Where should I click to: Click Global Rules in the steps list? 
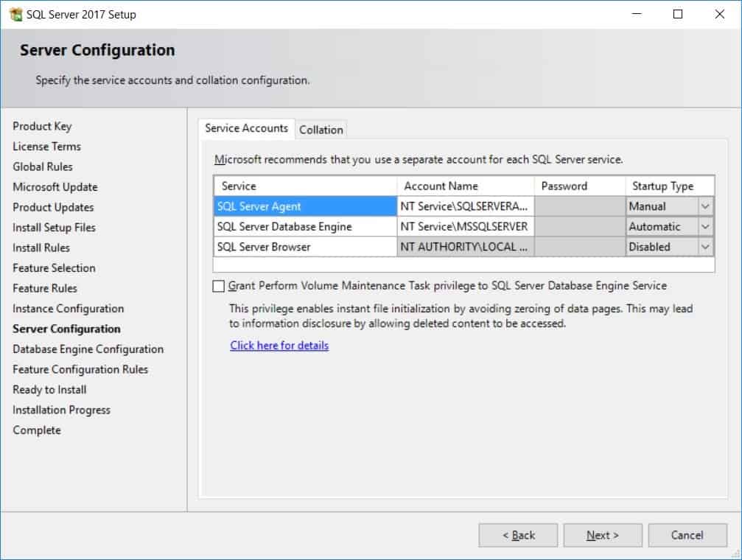tap(43, 167)
